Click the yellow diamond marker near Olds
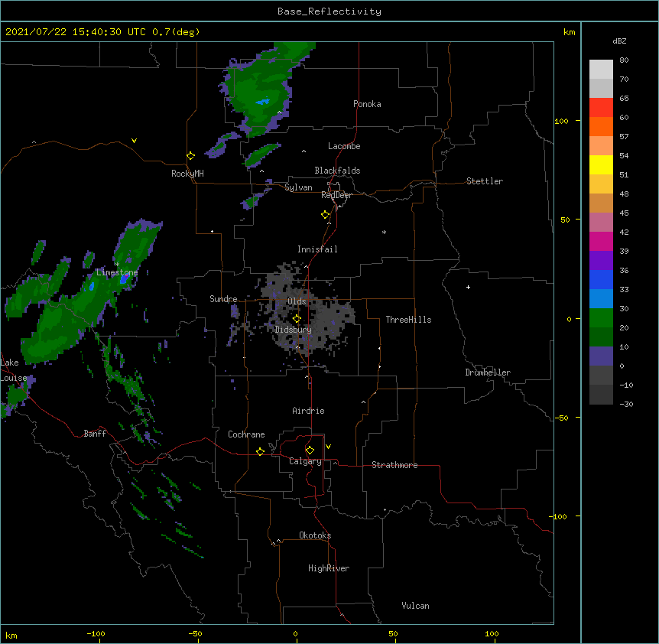659x644 pixels. (x=297, y=319)
